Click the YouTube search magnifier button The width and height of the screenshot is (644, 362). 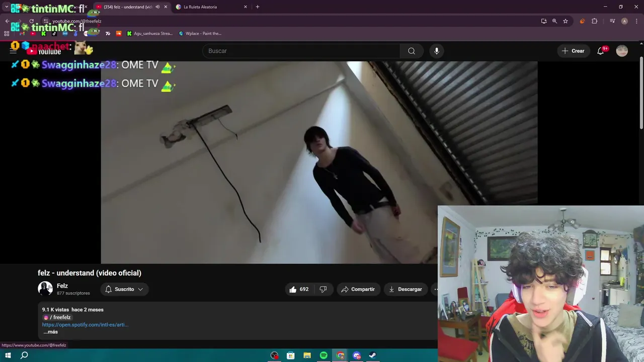pyautogui.click(x=412, y=51)
